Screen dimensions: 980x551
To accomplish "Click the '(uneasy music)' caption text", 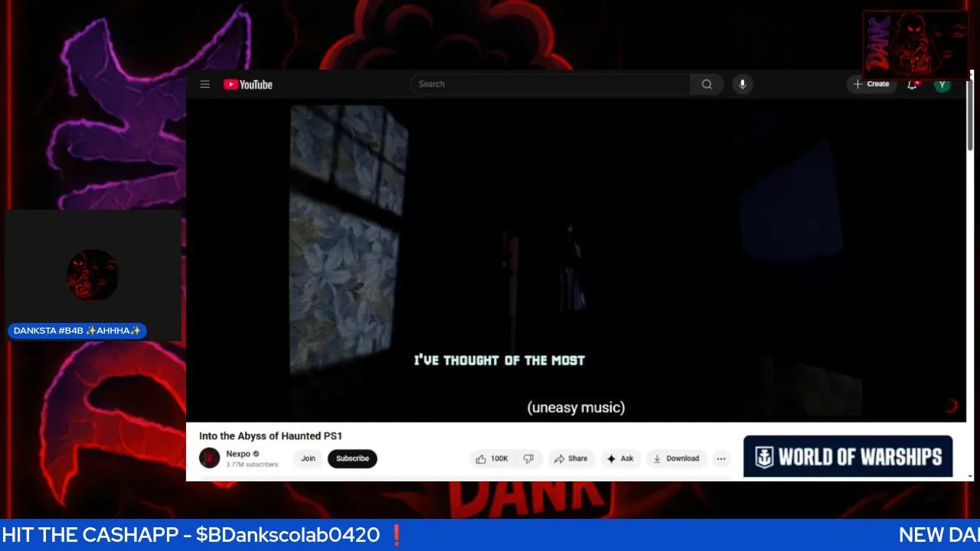I will tap(576, 407).
